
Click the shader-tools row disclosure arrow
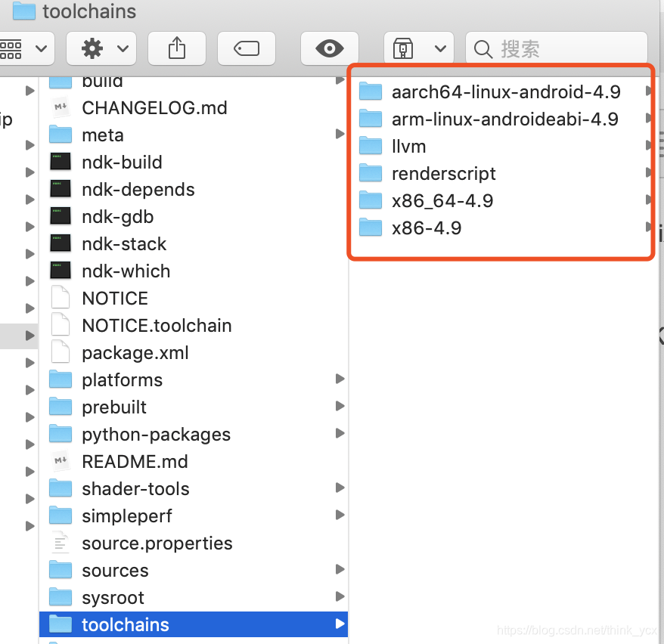[340, 488]
